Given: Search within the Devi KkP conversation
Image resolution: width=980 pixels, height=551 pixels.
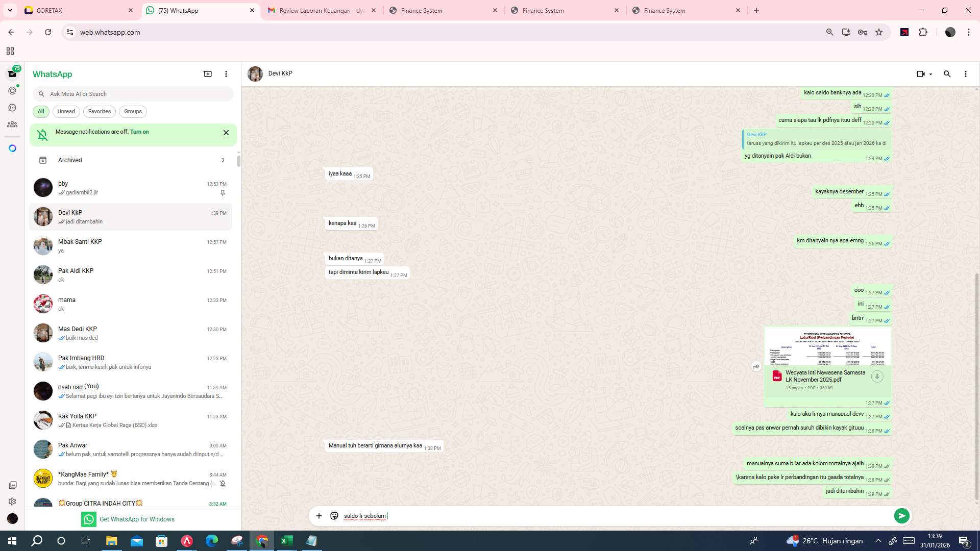Looking at the screenshot, I should 947,74.
